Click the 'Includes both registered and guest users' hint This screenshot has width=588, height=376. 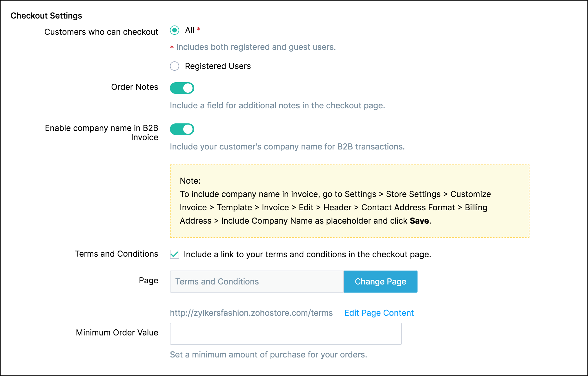coord(256,47)
